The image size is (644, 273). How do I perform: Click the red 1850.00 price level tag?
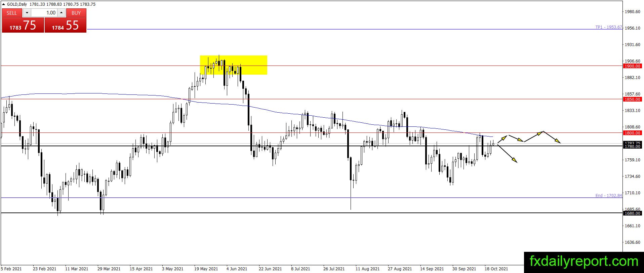[x=632, y=100]
